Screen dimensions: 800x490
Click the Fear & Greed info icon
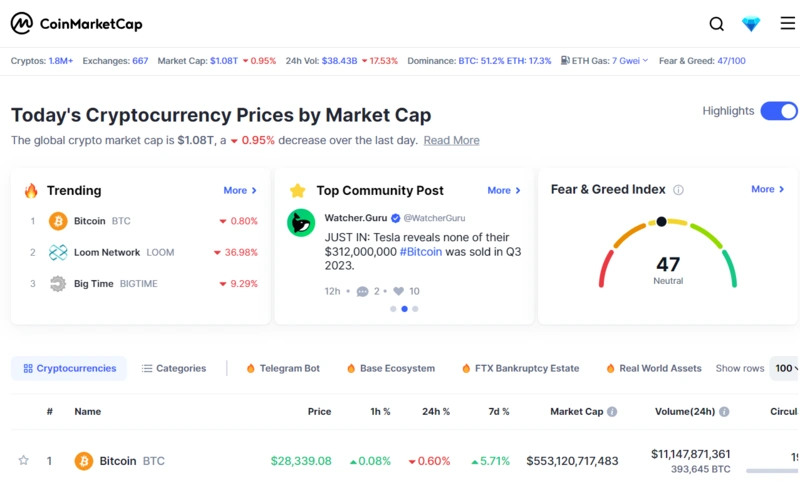678,190
